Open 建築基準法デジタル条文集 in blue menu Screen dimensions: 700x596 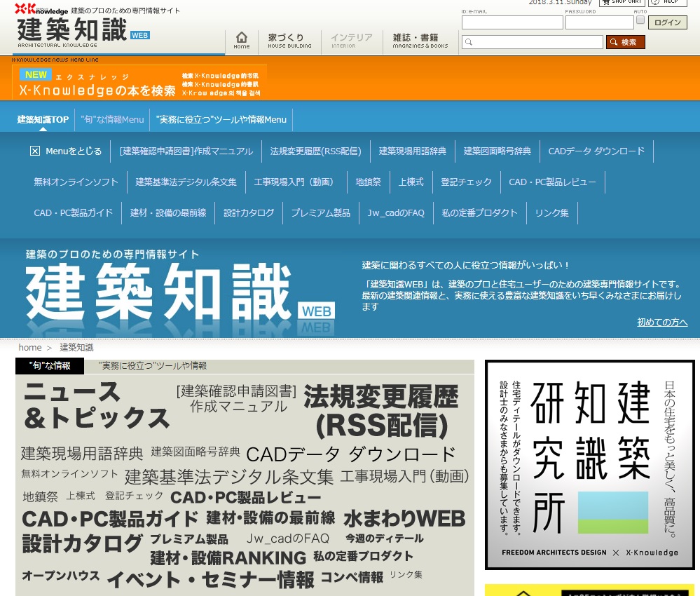[186, 182]
